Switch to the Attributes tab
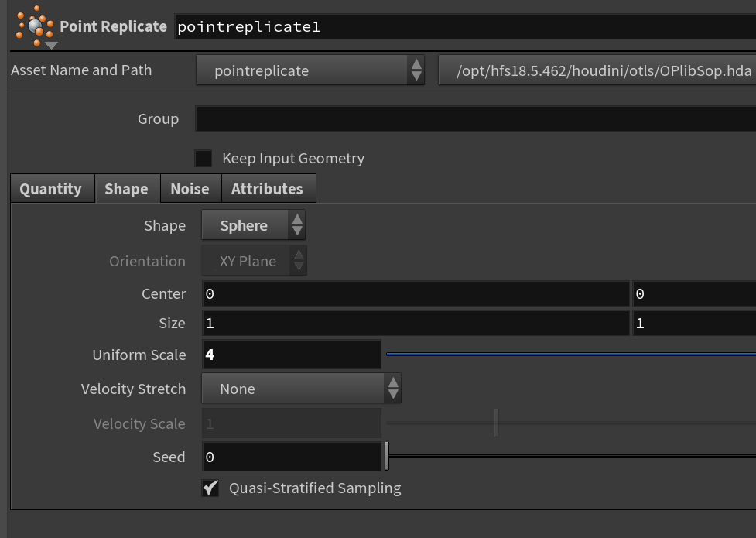The height and width of the screenshot is (538, 756). click(x=267, y=189)
